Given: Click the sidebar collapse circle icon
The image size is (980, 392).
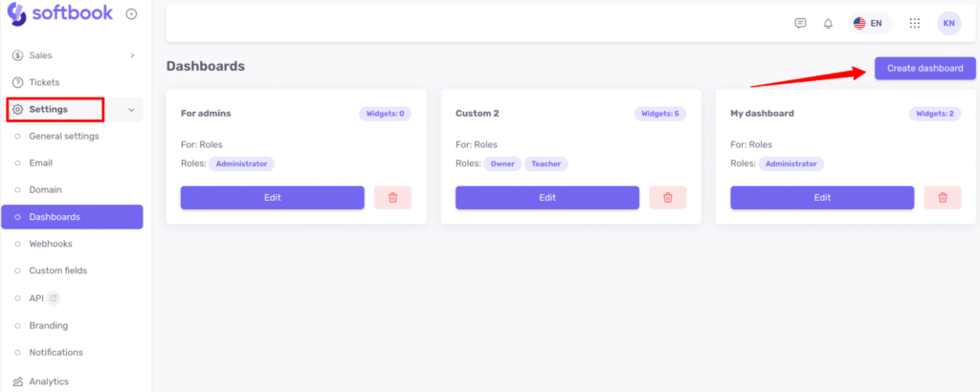Looking at the screenshot, I should (x=131, y=13).
